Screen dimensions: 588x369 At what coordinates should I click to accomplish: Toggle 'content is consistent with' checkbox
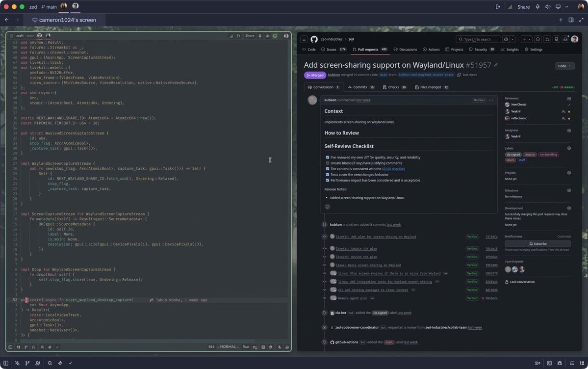[x=328, y=169]
